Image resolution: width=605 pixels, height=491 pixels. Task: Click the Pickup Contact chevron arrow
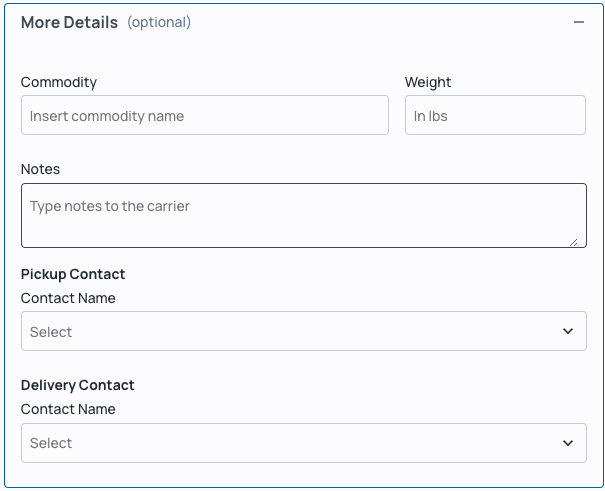[568, 332]
